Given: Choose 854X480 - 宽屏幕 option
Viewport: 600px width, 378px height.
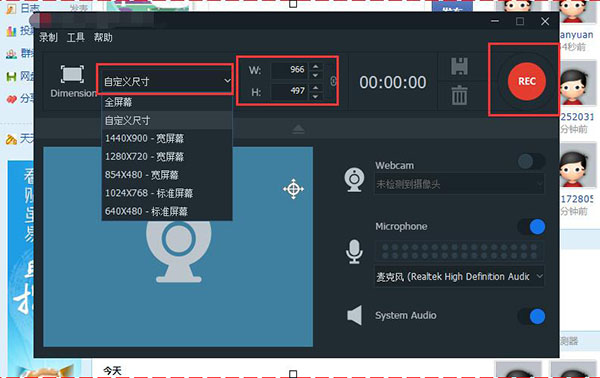Looking at the screenshot, I should pyautogui.click(x=167, y=175).
